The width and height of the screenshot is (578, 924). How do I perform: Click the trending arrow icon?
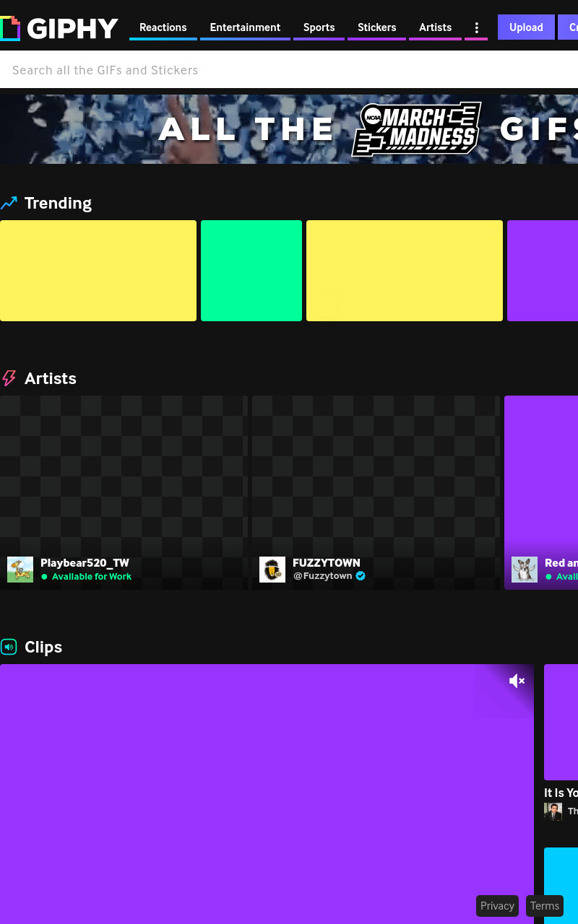(x=9, y=204)
